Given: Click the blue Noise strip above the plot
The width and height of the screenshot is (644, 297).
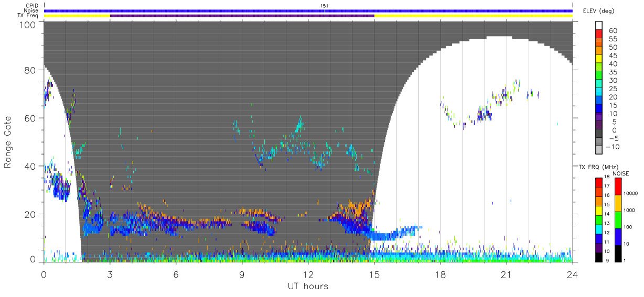Looking at the screenshot, I should tap(308, 10).
